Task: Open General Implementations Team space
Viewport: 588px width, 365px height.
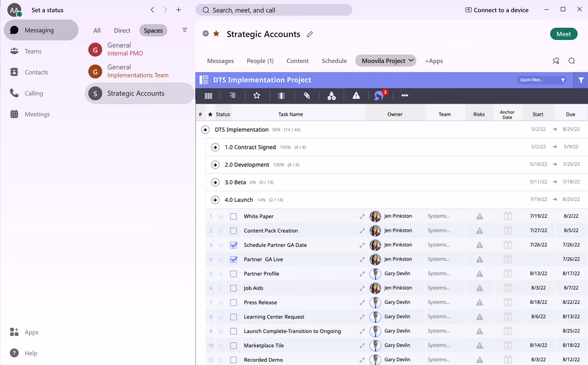Action: 140,71
